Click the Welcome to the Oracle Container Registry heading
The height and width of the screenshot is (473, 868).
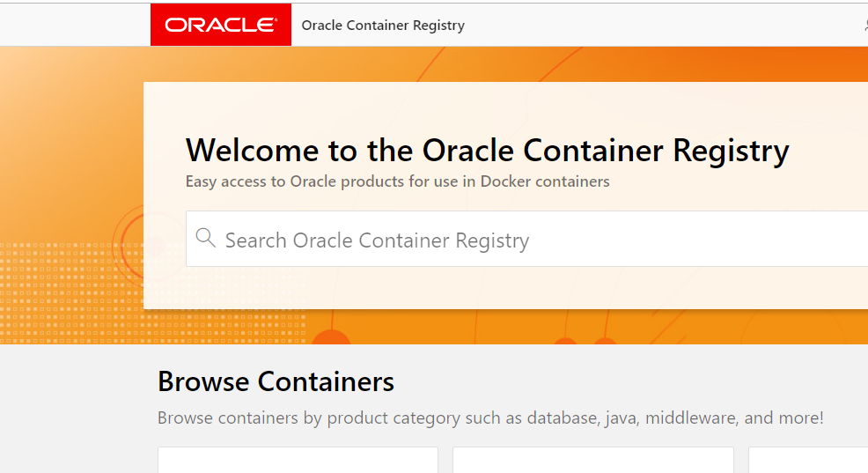487,151
